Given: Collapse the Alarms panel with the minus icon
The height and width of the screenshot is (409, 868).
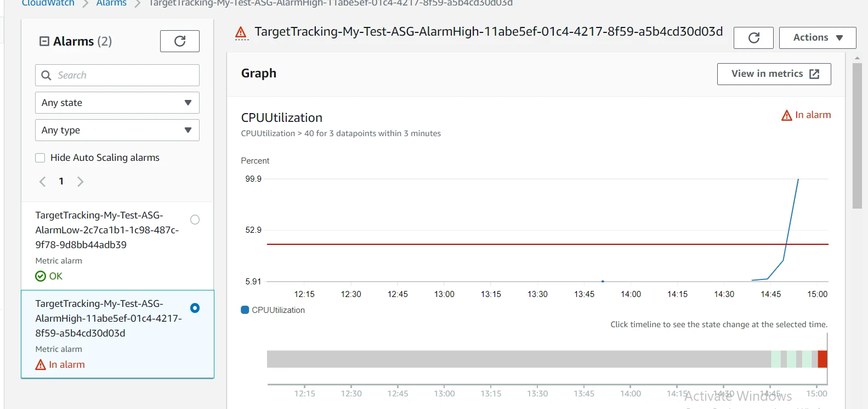Looking at the screenshot, I should pos(44,41).
